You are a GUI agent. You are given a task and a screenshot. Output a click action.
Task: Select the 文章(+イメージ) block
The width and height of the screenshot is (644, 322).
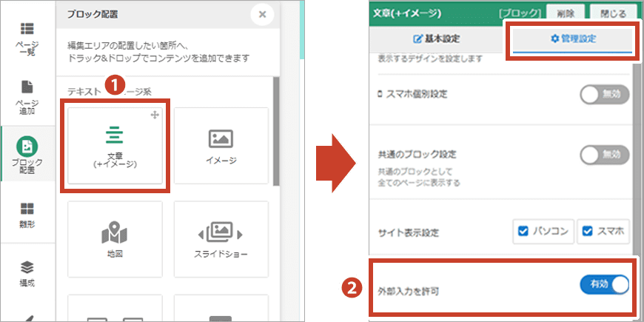[x=115, y=145]
